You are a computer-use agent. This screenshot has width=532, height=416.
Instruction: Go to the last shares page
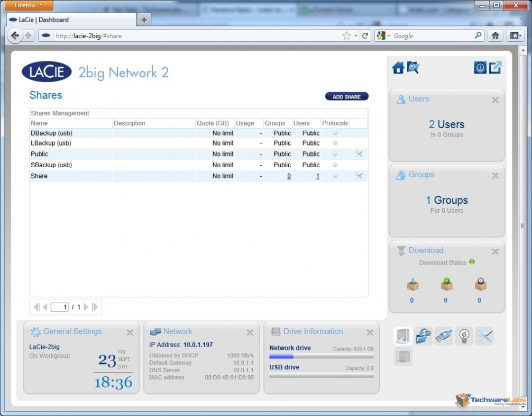pos(95,308)
